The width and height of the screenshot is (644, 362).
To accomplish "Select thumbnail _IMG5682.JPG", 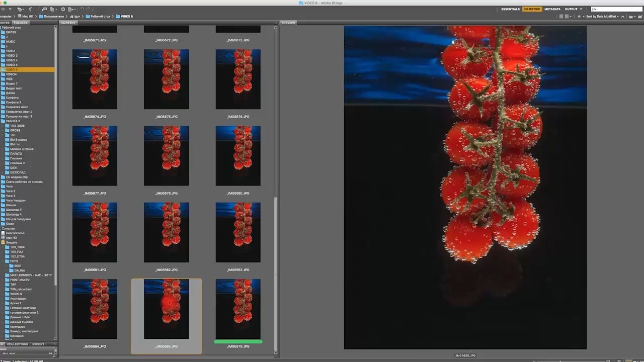I will pos(166,232).
